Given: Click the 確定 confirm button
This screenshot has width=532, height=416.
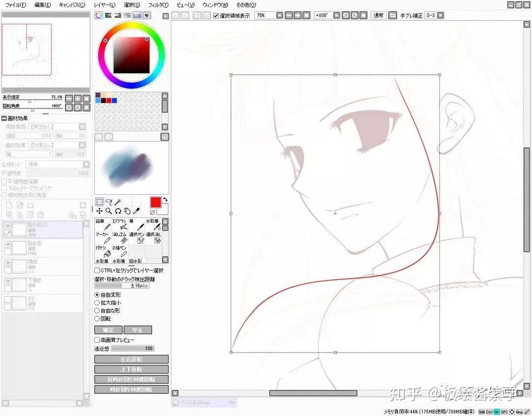Looking at the screenshot, I should point(108,330).
